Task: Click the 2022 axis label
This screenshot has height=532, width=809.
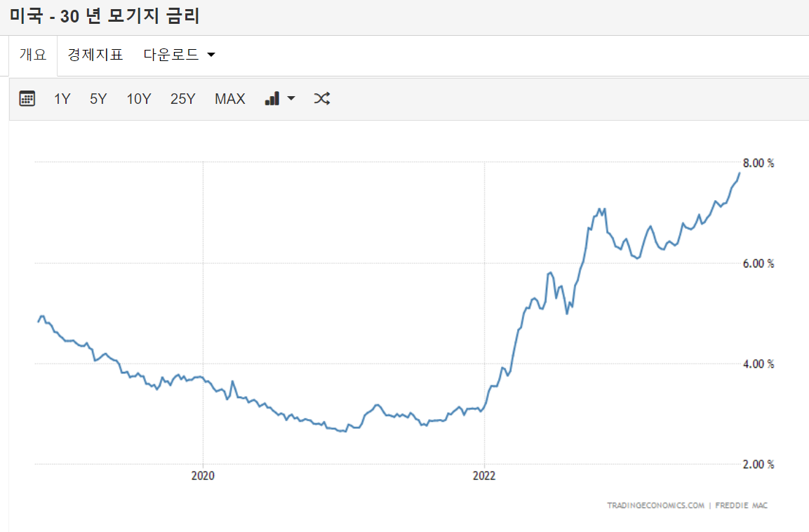Action: coord(483,476)
